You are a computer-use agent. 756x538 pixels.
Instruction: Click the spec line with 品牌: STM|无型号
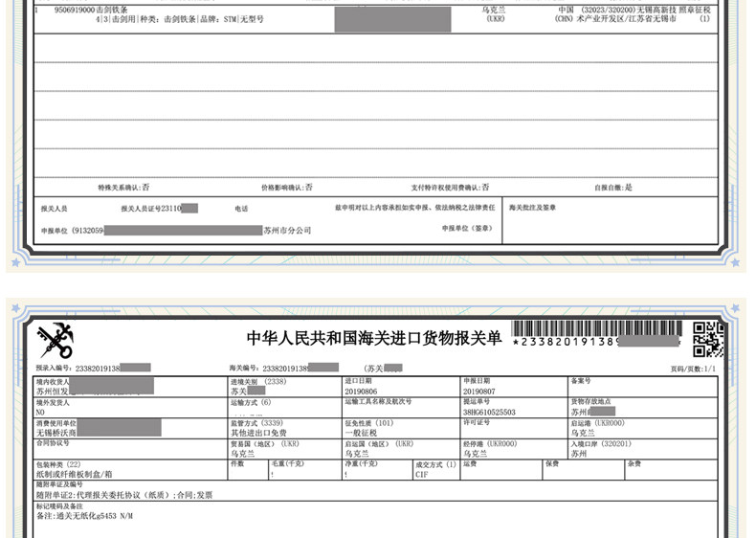tap(180, 19)
